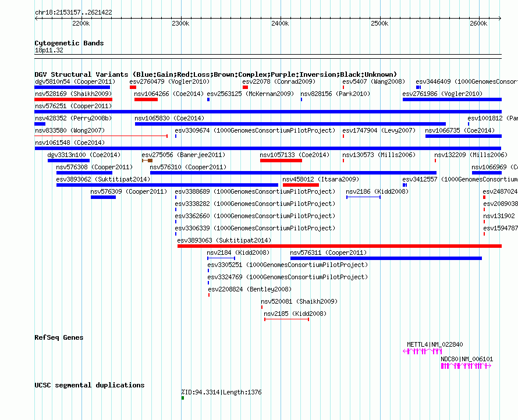Click esv3362660 variant label
Viewport: 518px width, 420px height.
[x=255, y=216]
